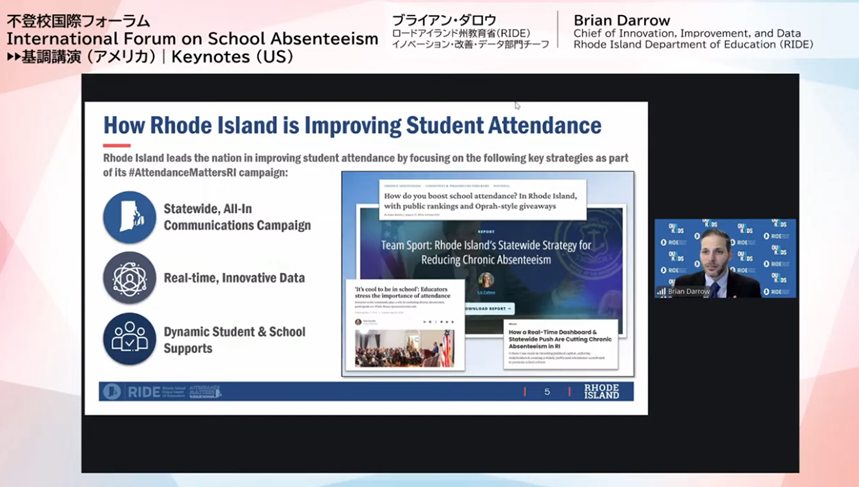The width and height of the screenshot is (859, 487).
Task: Click 'Rhode Island Department of Education (RIDE)' text
Action: 693,44
